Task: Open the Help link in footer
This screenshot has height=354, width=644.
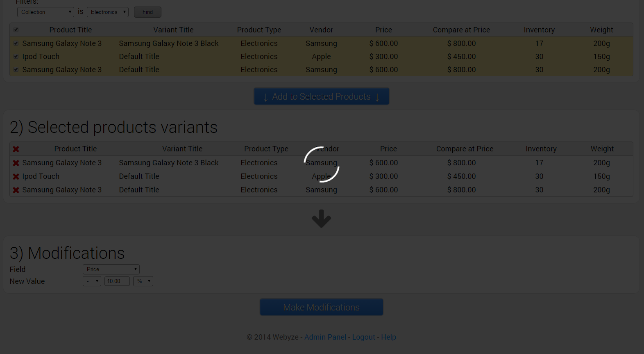Action: (x=389, y=337)
